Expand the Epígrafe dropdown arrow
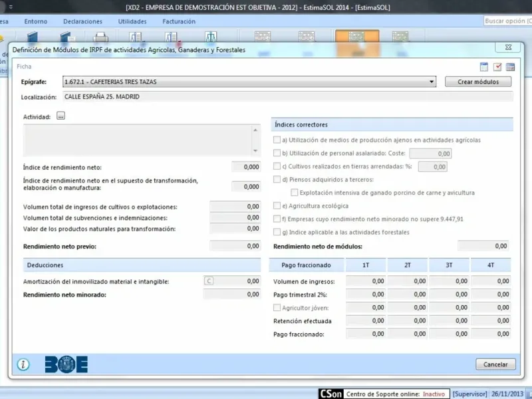Screen dimensions: 532x399 [432, 82]
